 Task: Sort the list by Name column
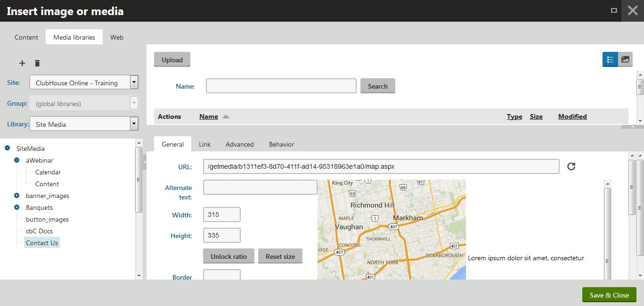pos(209,116)
